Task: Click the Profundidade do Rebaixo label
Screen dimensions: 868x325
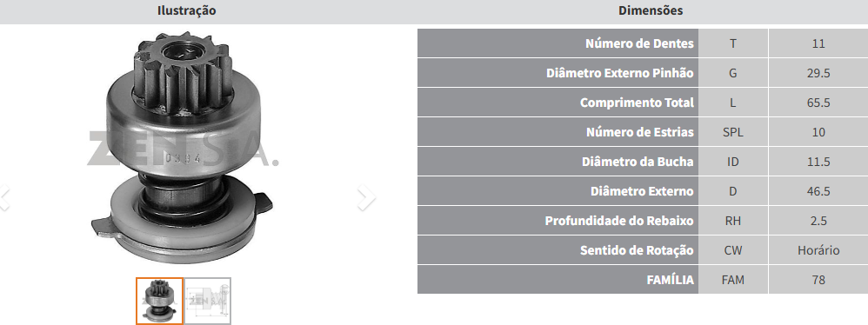Action: coord(619,221)
